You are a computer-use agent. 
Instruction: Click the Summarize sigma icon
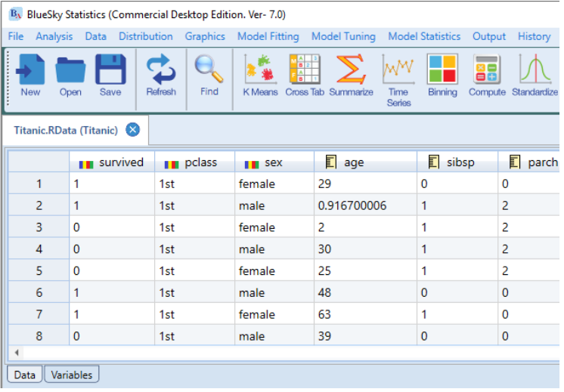pos(351,76)
